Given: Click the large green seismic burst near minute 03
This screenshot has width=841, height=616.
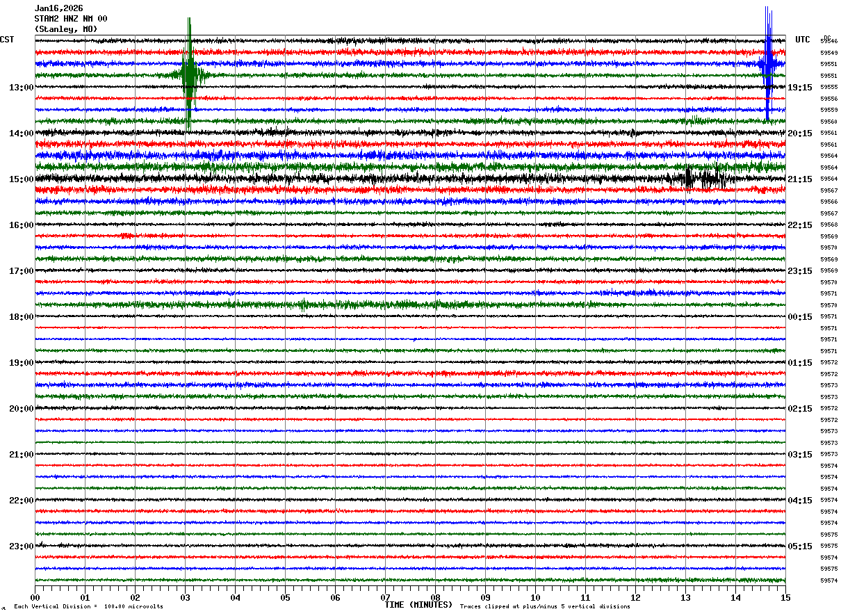Looking at the screenshot, I should (189, 74).
